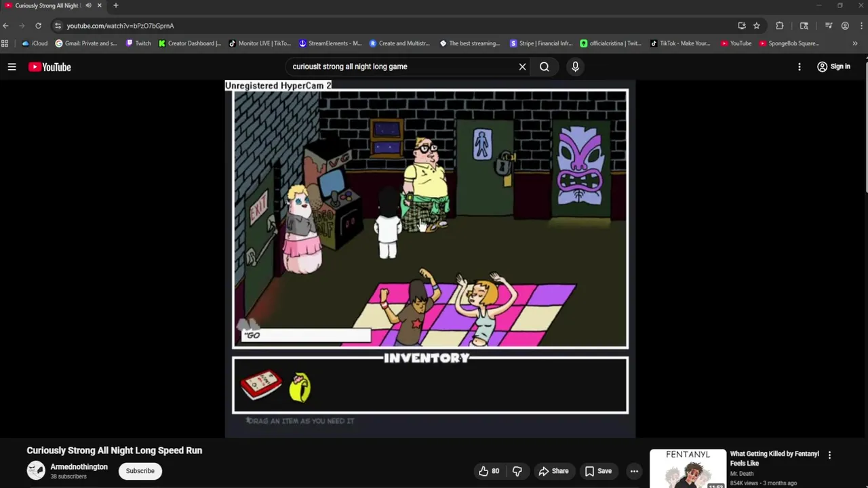
Task: Open the Twitch bookmark
Action: point(138,43)
